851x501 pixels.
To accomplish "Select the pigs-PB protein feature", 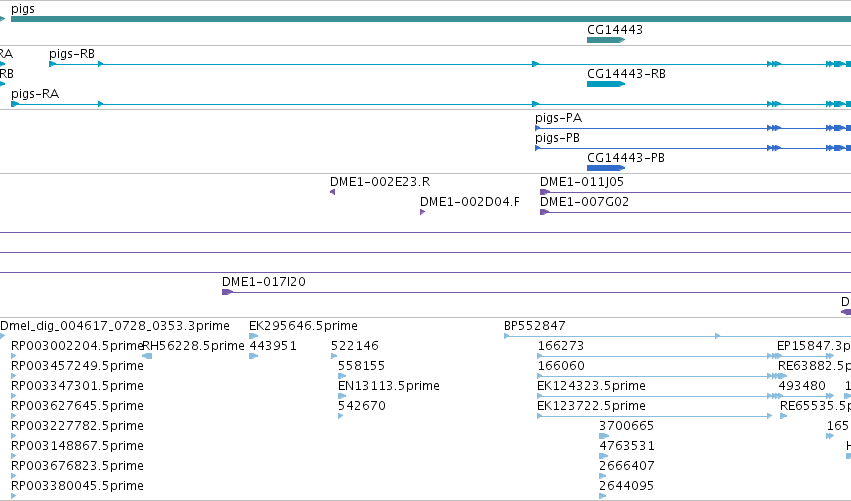I will [693, 148].
